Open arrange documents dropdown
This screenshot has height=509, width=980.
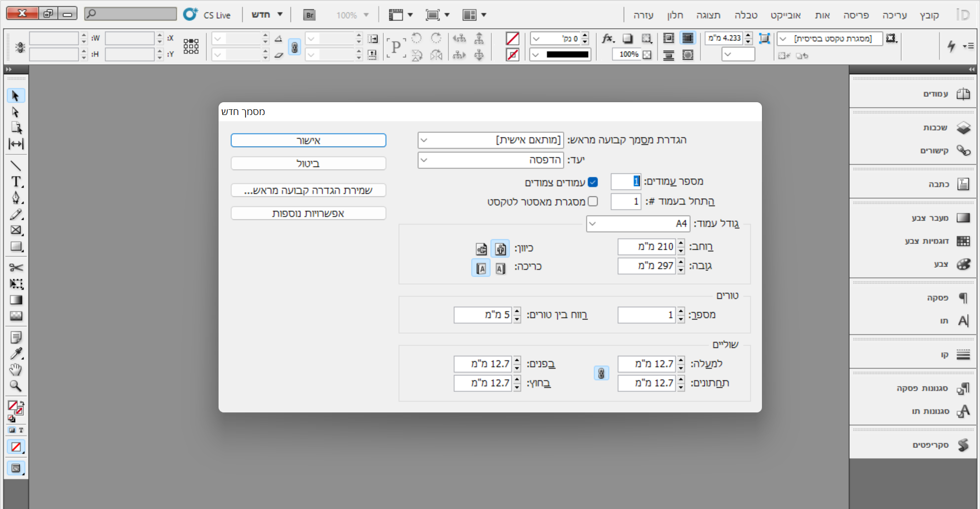pos(474,15)
